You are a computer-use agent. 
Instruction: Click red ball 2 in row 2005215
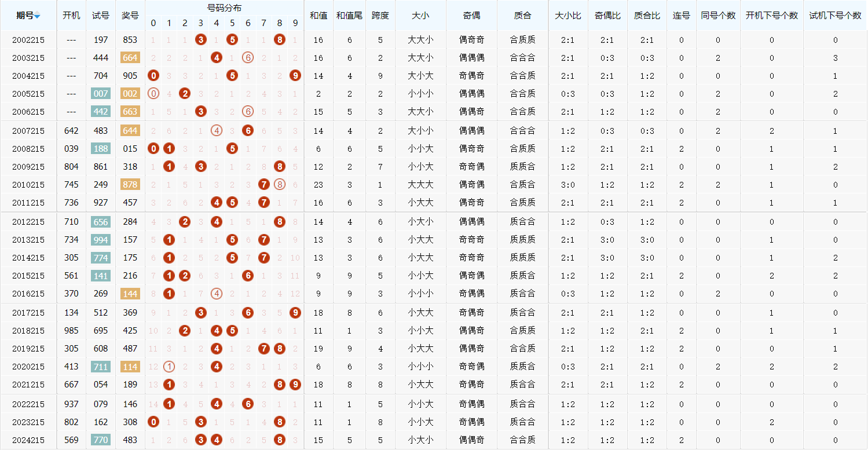click(185, 93)
